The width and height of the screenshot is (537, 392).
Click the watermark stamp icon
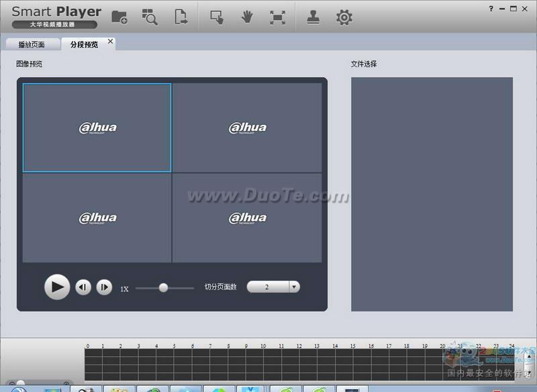pos(313,17)
